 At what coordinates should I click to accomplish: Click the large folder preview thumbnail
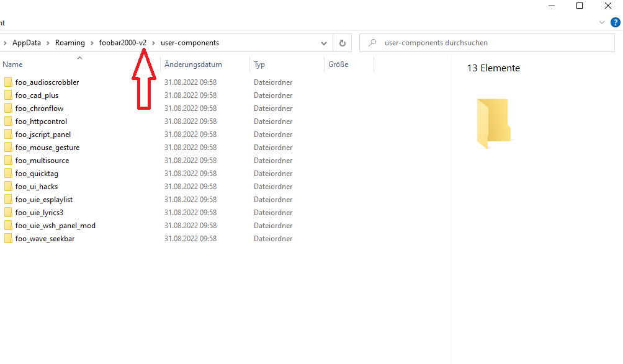click(x=493, y=123)
